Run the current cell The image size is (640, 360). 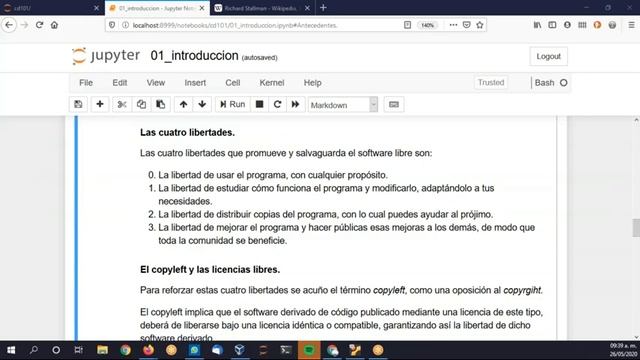232,104
